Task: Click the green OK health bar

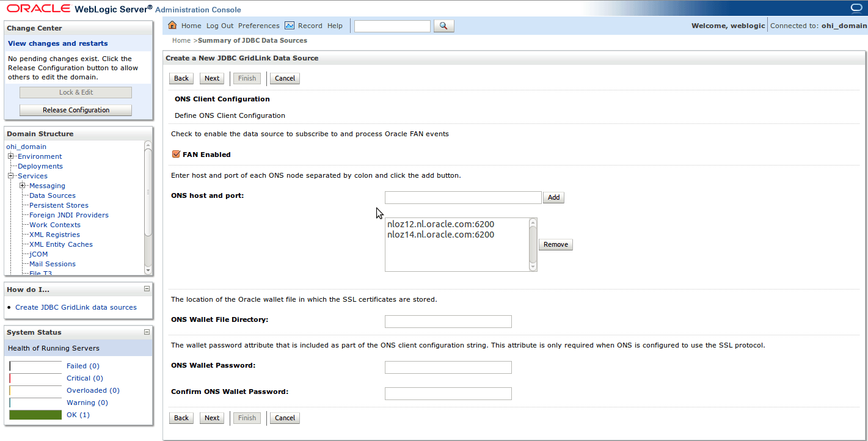Action: coord(35,415)
